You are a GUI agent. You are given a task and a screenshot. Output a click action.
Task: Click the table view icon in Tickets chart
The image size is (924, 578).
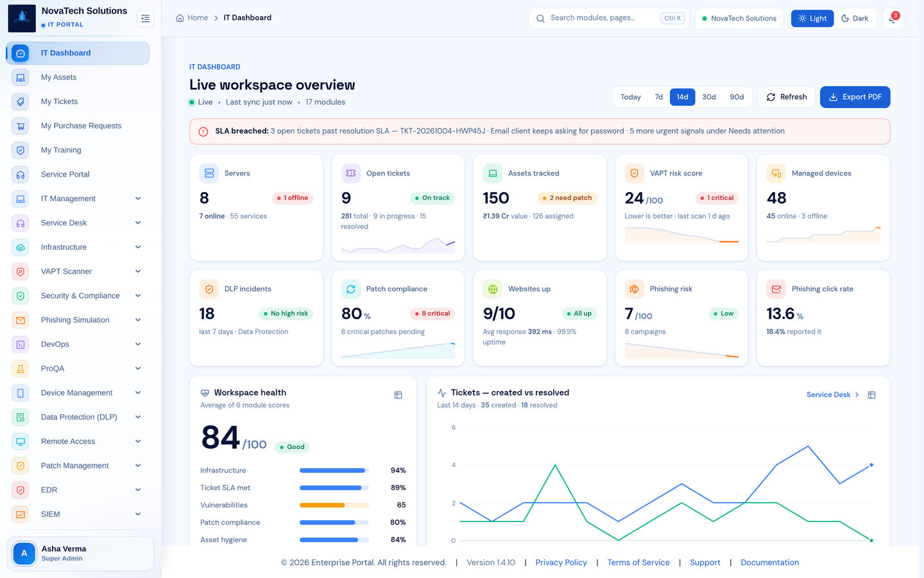coord(871,395)
